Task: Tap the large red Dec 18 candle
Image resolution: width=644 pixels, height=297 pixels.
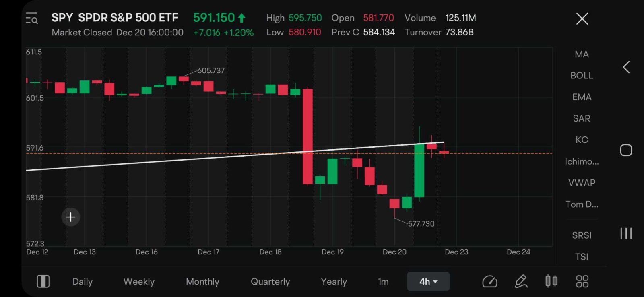Action: point(308,137)
